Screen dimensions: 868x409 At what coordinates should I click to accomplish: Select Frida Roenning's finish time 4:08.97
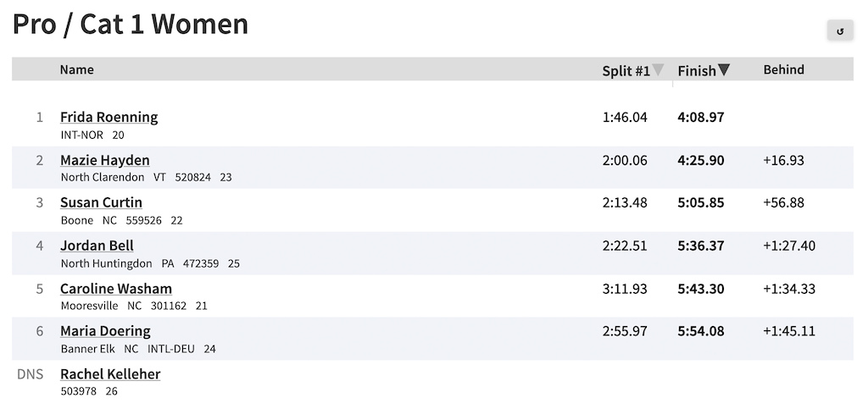coord(701,117)
